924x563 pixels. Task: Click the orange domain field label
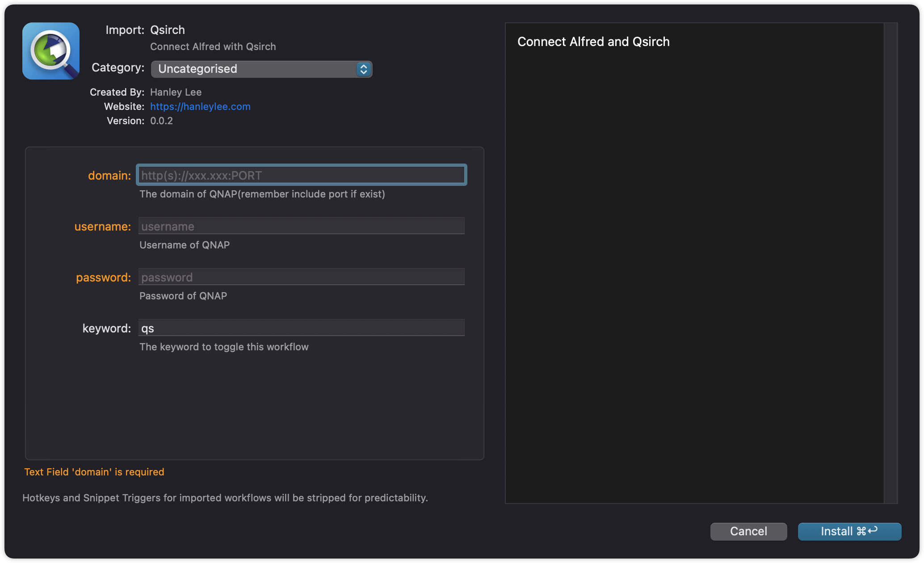point(109,176)
